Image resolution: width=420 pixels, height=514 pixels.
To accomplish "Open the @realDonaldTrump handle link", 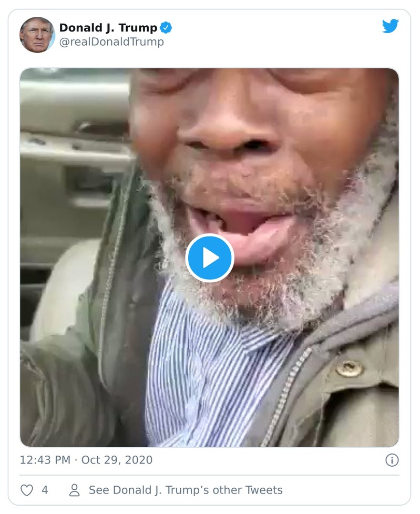I will [x=111, y=42].
